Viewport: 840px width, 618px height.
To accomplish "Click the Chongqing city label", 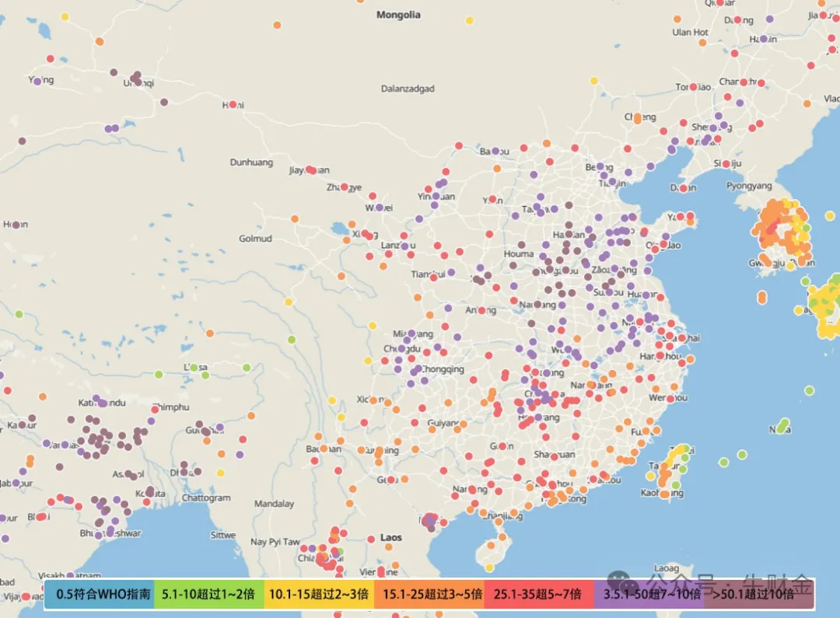I will [x=444, y=369].
